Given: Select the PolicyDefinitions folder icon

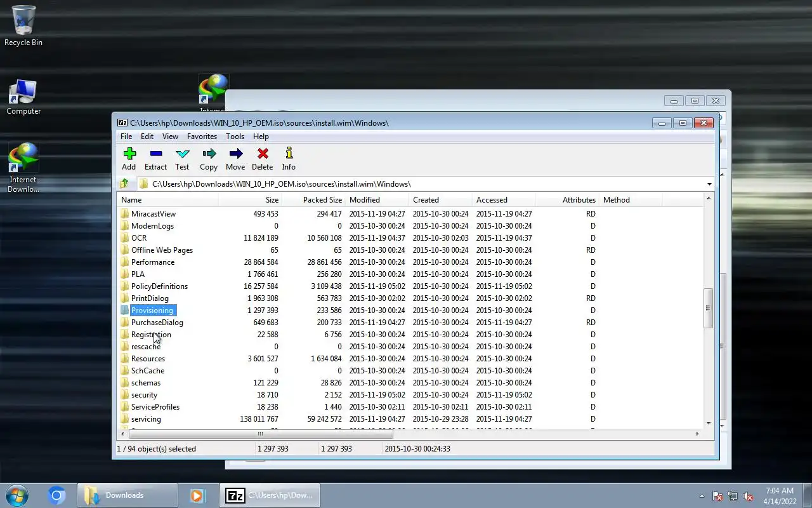Looking at the screenshot, I should click(x=124, y=286).
